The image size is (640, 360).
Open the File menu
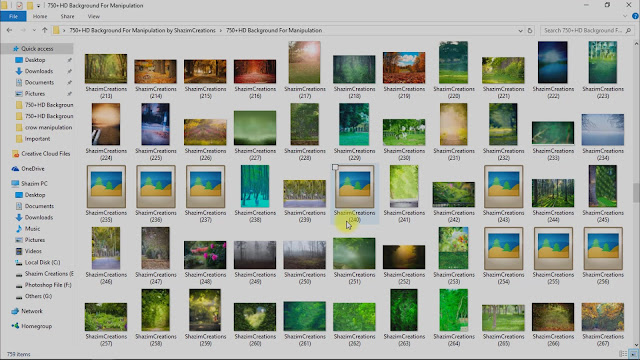click(13, 16)
